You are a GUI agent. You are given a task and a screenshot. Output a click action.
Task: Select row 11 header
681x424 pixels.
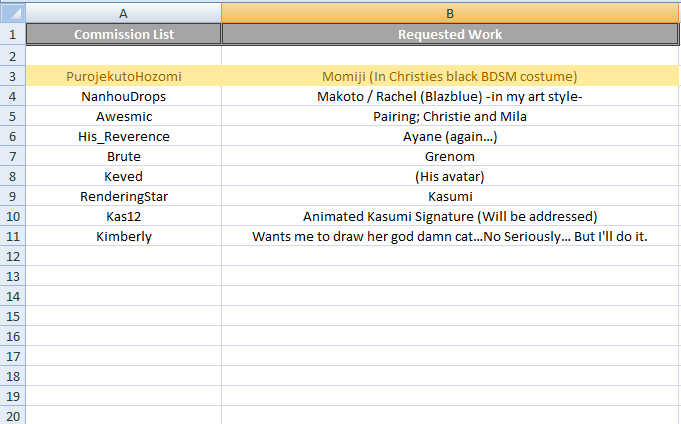coord(12,236)
